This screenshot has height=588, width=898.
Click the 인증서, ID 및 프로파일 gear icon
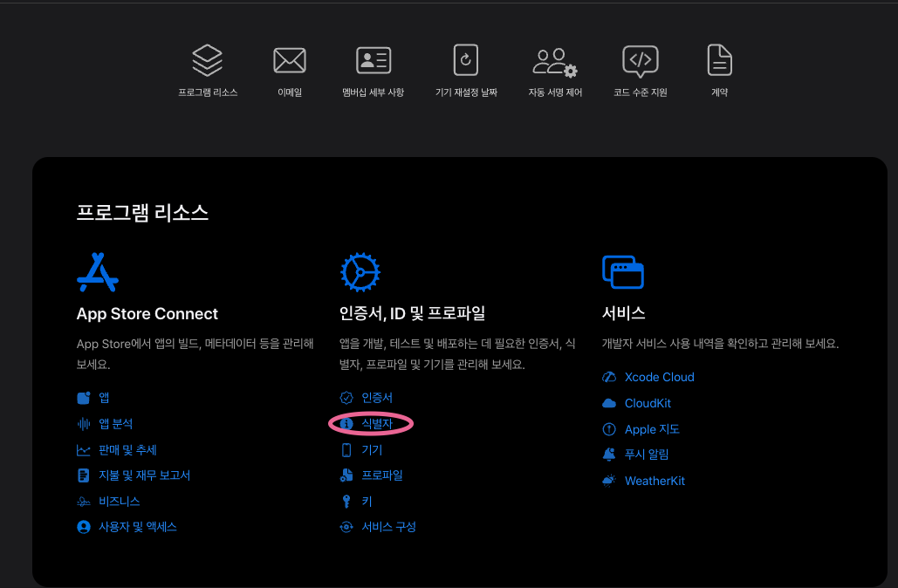[x=360, y=272]
